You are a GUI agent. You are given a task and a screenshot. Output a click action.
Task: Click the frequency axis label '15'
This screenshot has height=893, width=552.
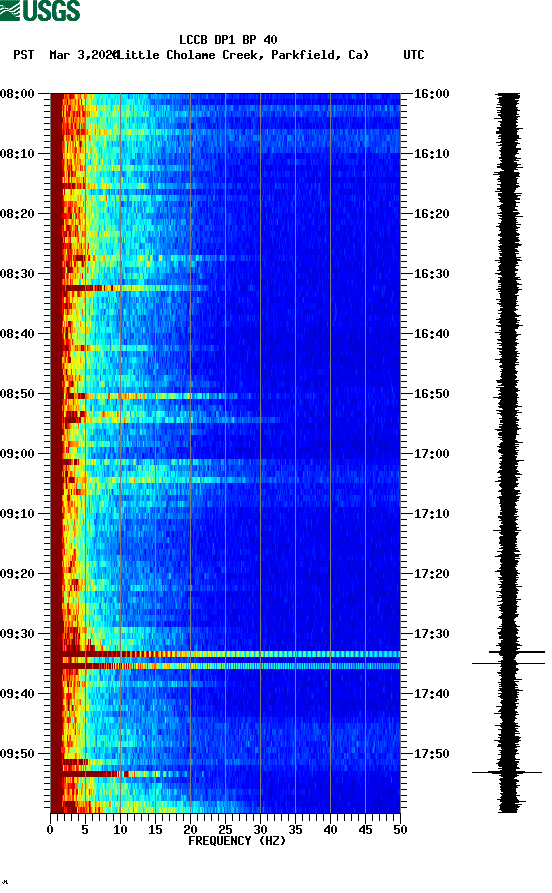(x=155, y=830)
